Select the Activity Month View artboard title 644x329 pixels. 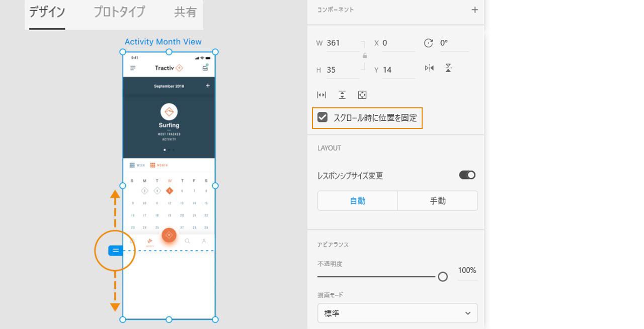pos(163,42)
